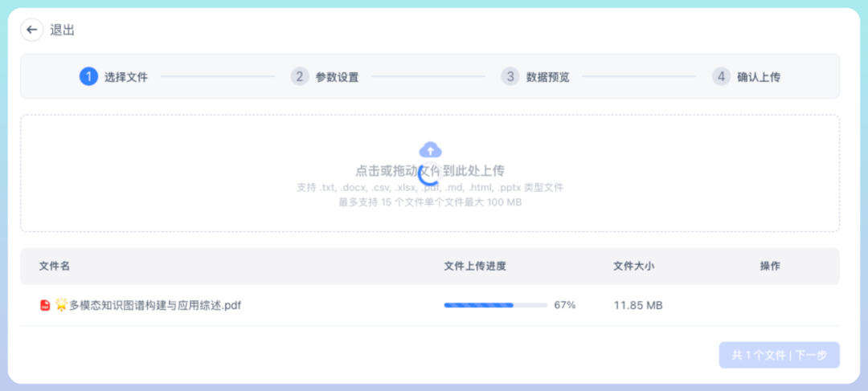Click the PDF file type icon
Image resolution: width=868 pixels, height=391 pixels.
[x=45, y=305]
